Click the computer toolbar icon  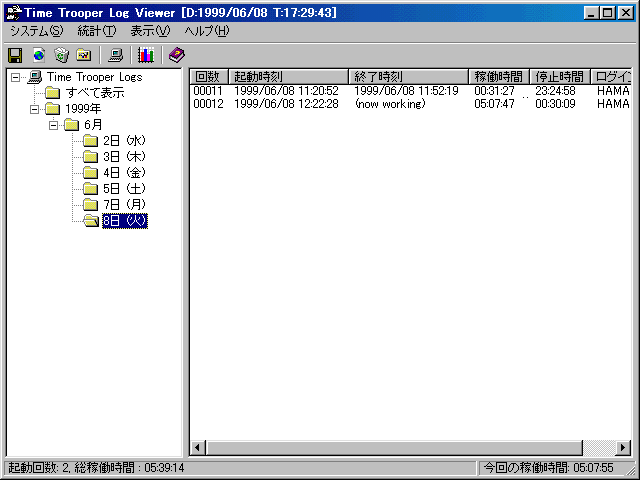coord(116,55)
